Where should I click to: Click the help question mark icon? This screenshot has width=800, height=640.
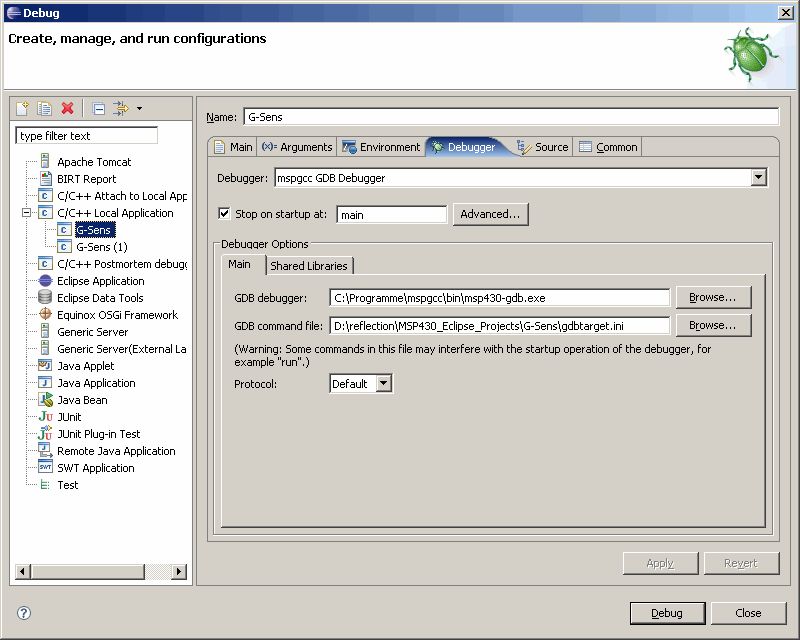pos(24,613)
